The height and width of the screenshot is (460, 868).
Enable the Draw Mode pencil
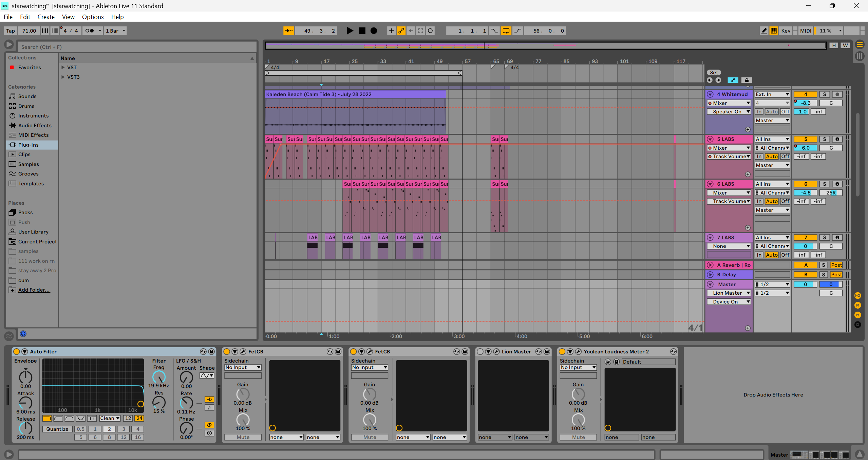click(x=764, y=31)
